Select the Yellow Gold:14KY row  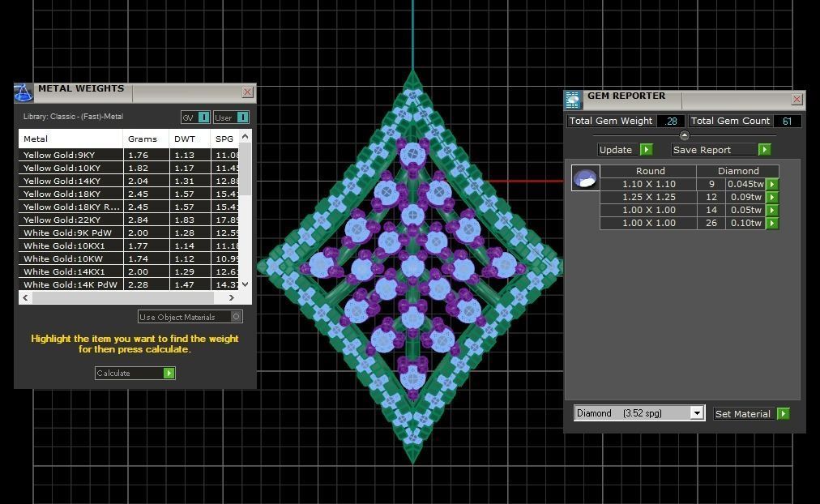tap(129, 181)
